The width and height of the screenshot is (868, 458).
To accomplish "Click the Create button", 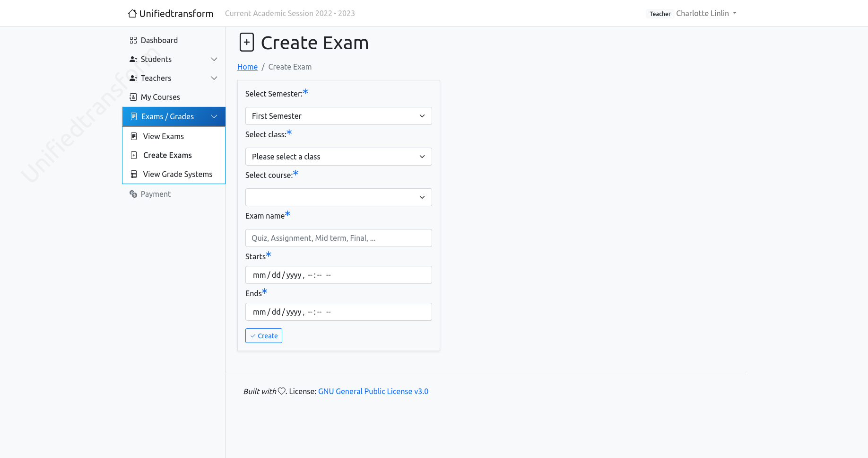I will pos(264,336).
